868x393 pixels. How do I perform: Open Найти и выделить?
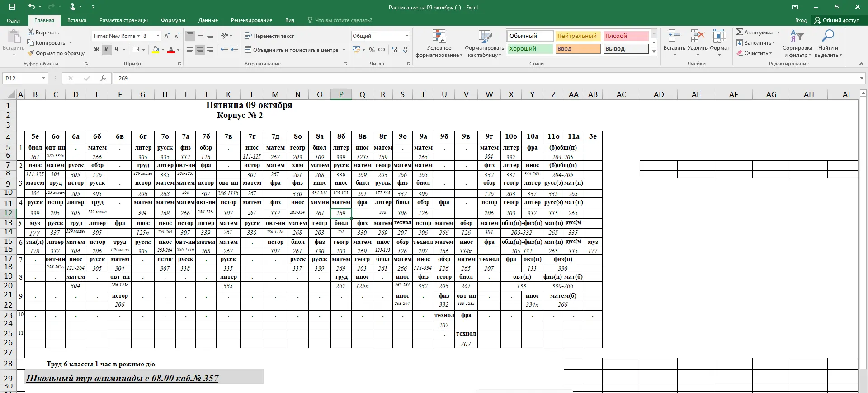pos(828,44)
